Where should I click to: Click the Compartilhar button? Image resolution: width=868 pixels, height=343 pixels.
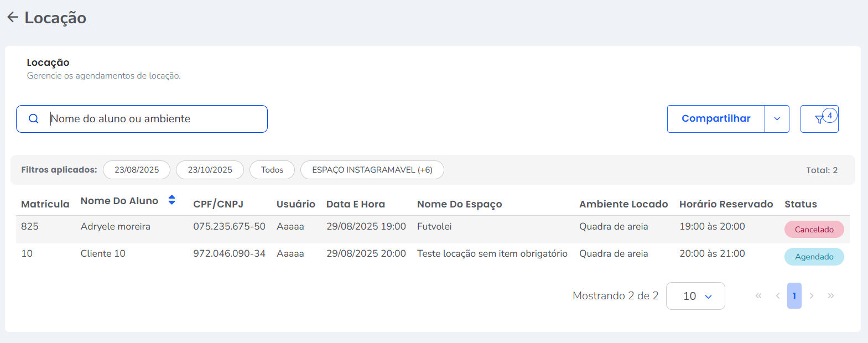pyautogui.click(x=716, y=119)
